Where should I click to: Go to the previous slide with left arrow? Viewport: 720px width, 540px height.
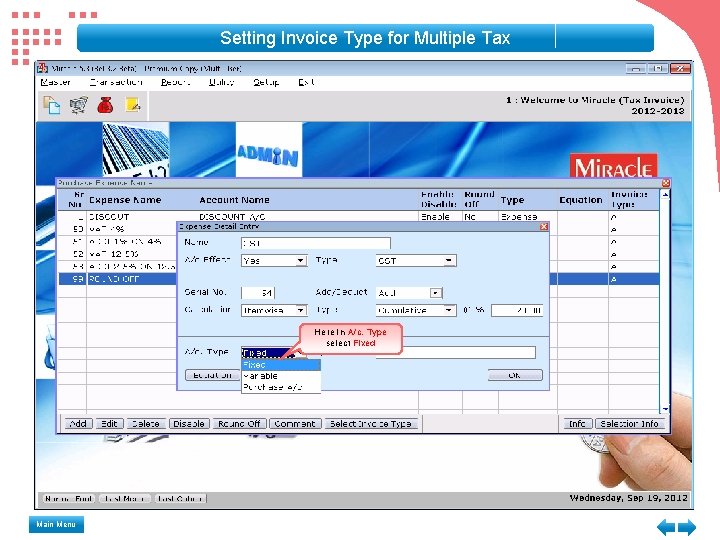[x=666, y=527]
